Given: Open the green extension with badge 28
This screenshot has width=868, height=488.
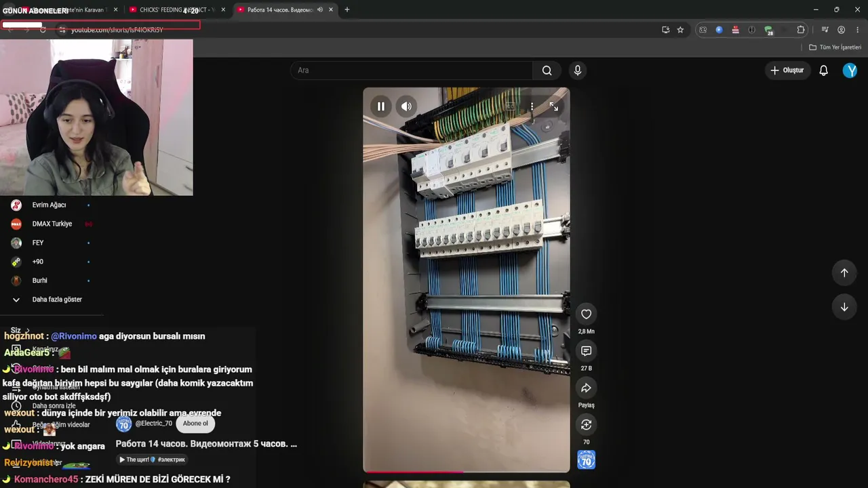Looking at the screenshot, I should [x=768, y=30].
